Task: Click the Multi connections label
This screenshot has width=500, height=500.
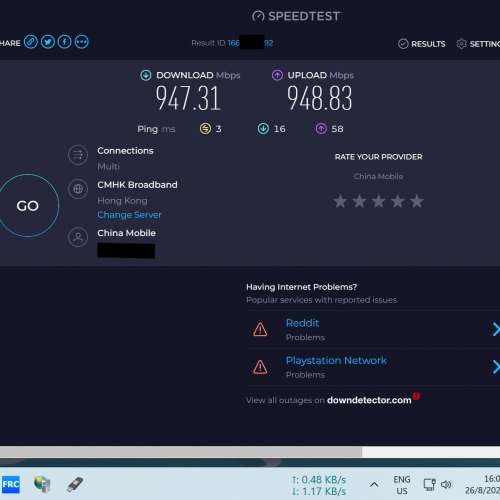Action: pos(108,166)
